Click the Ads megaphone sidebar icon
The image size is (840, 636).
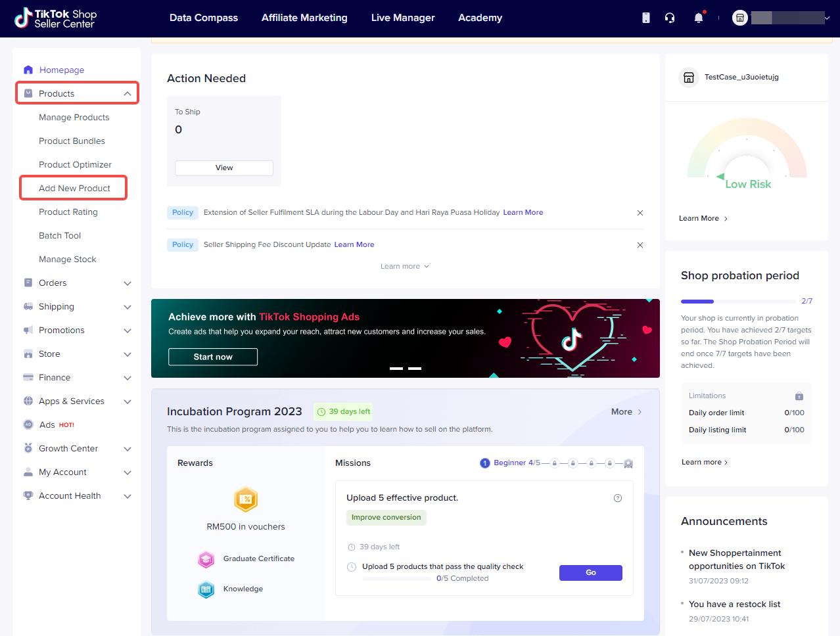click(28, 424)
